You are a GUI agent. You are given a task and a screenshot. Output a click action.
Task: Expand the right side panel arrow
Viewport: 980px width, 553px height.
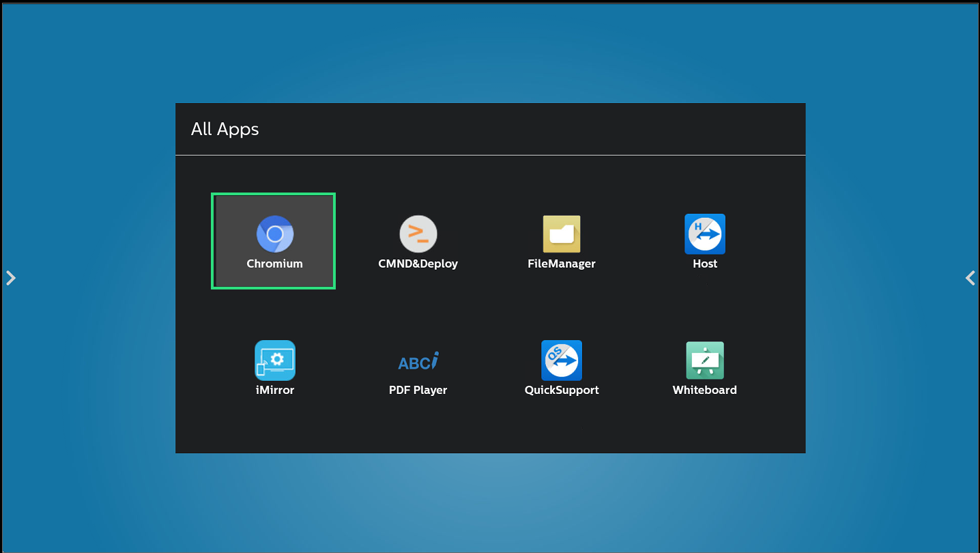(970, 278)
